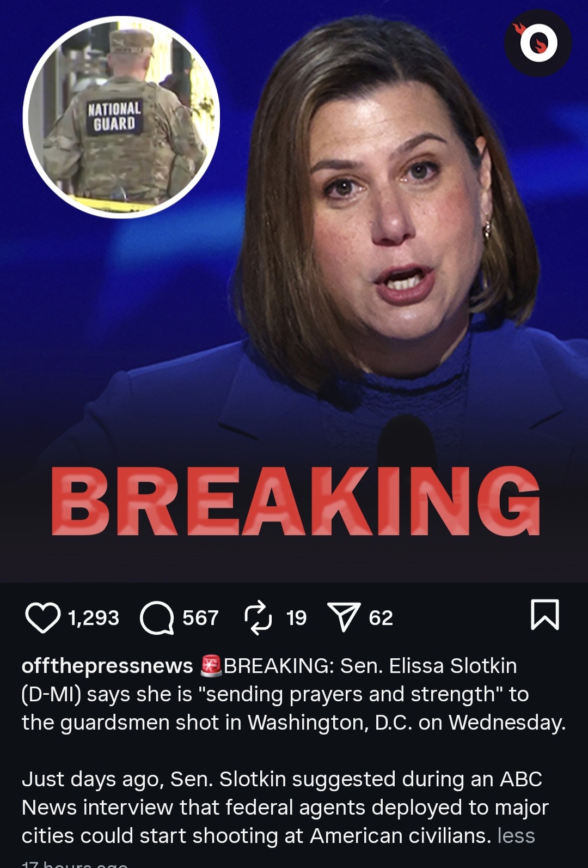Tap the "Washington, D.C. on Wednesday" caption text
This screenshot has width=588, height=868.
click(x=407, y=723)
